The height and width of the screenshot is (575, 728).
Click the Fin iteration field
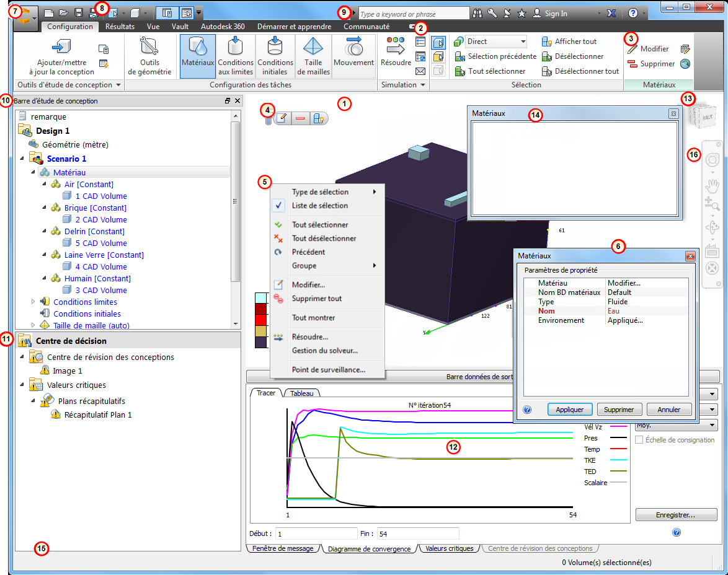tap(418, 533)
